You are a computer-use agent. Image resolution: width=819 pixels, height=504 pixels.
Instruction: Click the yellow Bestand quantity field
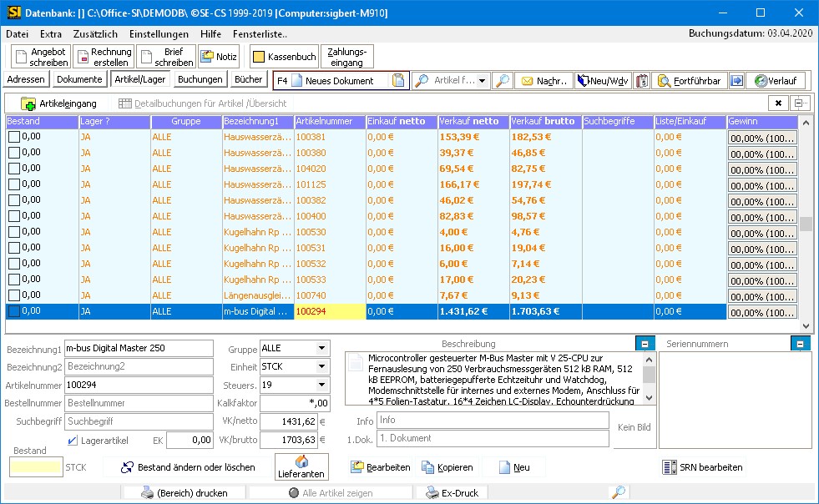click(35, 467)
